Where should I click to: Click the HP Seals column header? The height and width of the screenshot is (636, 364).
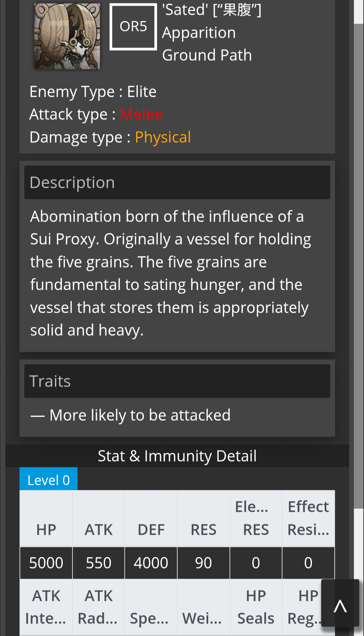pyautogui.click(x=256, y=607)
